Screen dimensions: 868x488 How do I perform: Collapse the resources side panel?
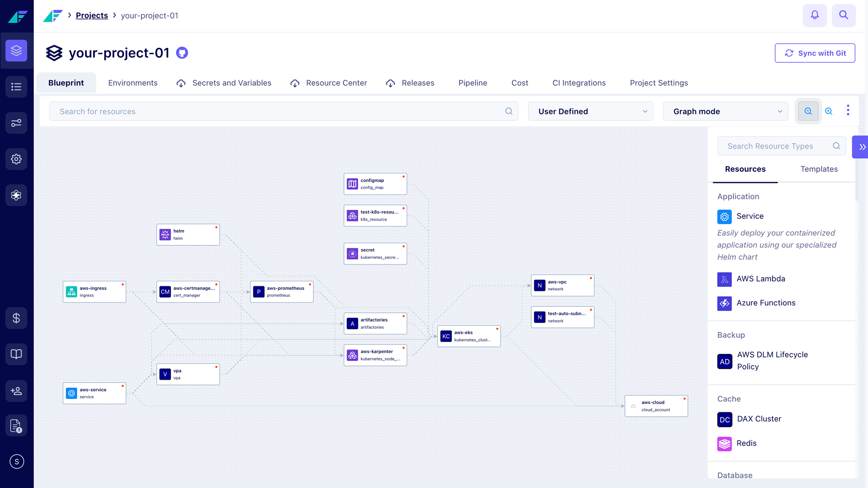(x=862, y=147)
